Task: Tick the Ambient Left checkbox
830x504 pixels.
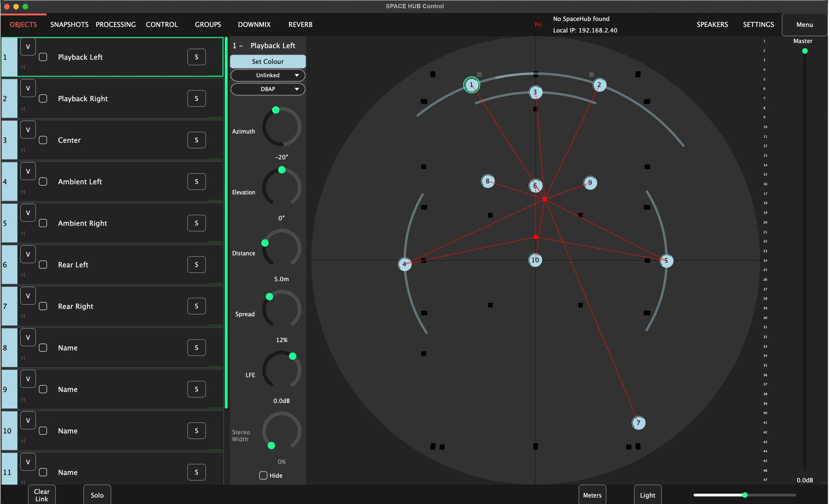Action: pos(43,182)
